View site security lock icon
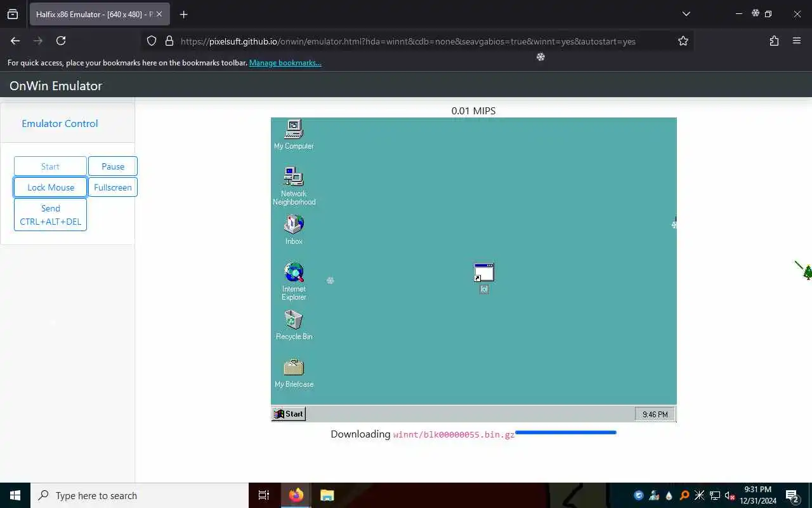Image resolution: width=812 pixels, height=508 pixels. pyautogui.click(x=169, y=41)
